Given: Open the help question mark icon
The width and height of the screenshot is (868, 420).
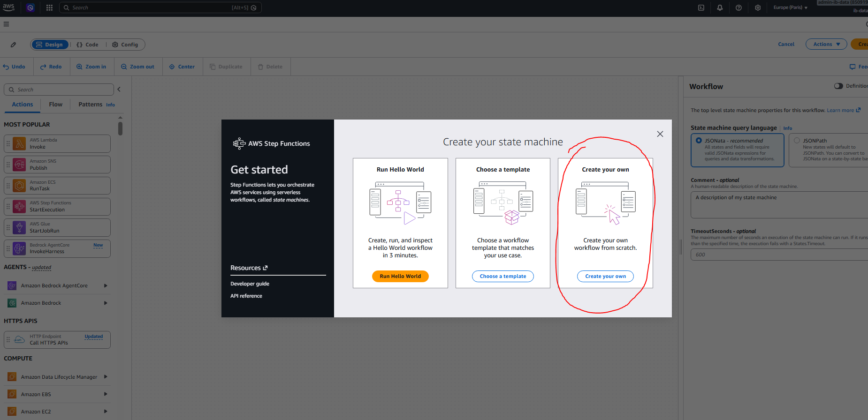Looking at the screenshot, I should [739, 7].
